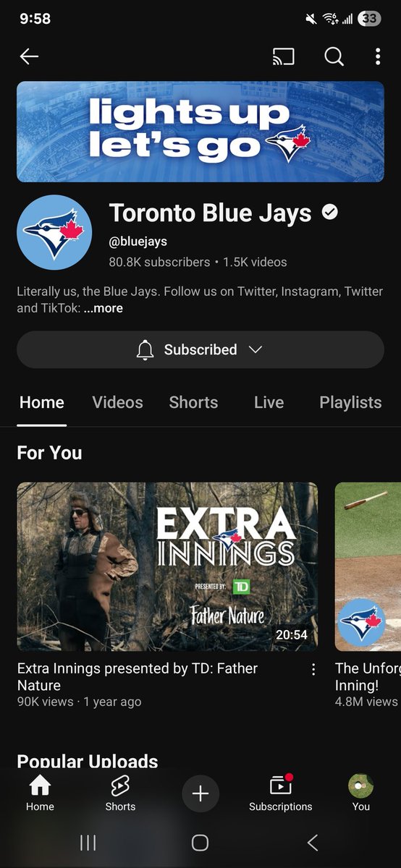The width and height of the screenshot is (401, 868).
Task: Tap the 90K views 1 year ago text
Action: pos(79,702)
